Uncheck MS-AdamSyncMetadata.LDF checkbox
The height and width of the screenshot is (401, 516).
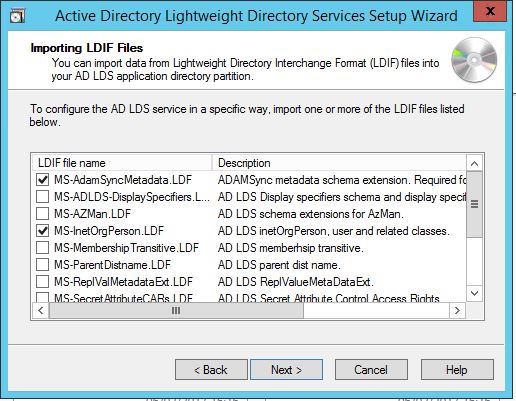[42, 180]
